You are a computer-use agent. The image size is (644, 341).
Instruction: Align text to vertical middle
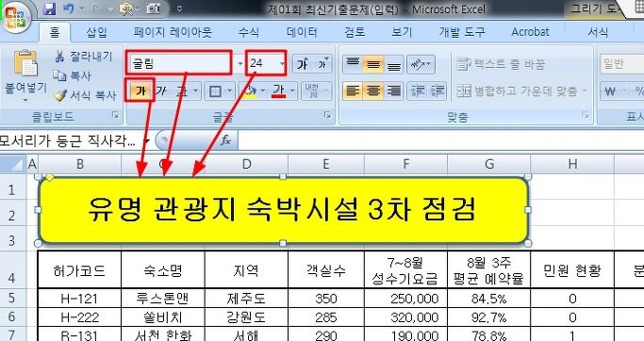(x=373, y=64)
